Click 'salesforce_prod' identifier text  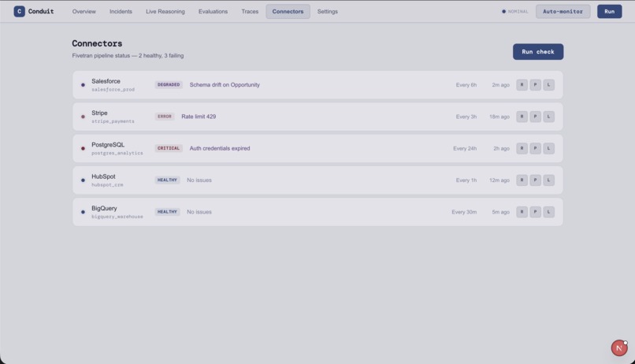[x=113, y=90]
